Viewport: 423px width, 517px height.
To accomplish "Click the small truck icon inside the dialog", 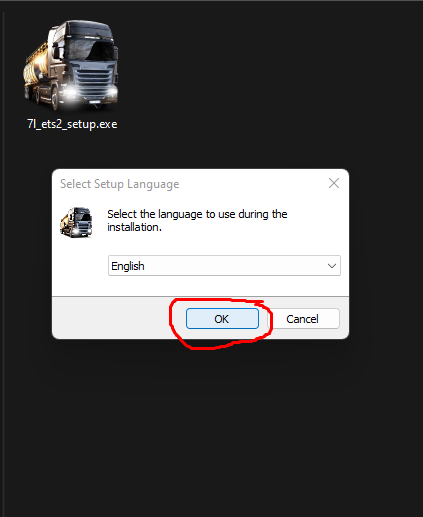I will [x=77, y=222].
